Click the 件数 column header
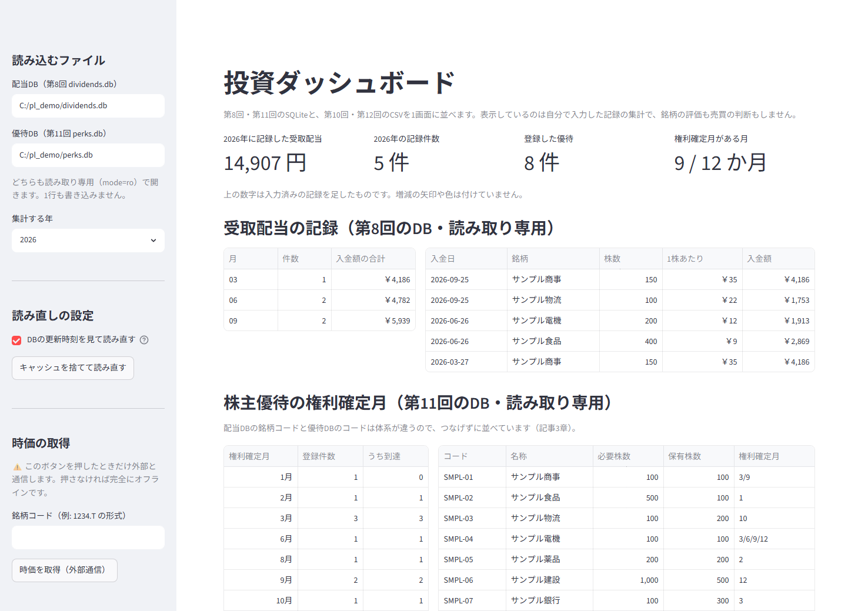868x611 pixels. tap(305, 259)
